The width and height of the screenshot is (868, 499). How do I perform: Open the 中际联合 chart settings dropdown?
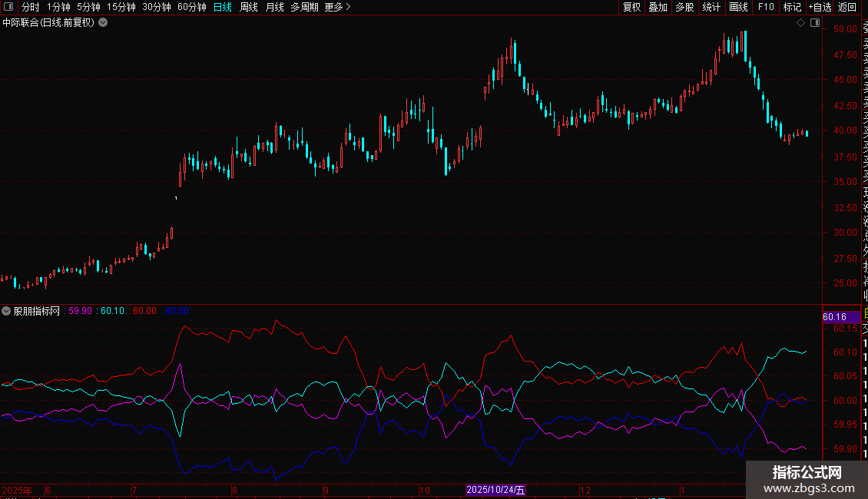pyautogui.click(x=103, y=23)
